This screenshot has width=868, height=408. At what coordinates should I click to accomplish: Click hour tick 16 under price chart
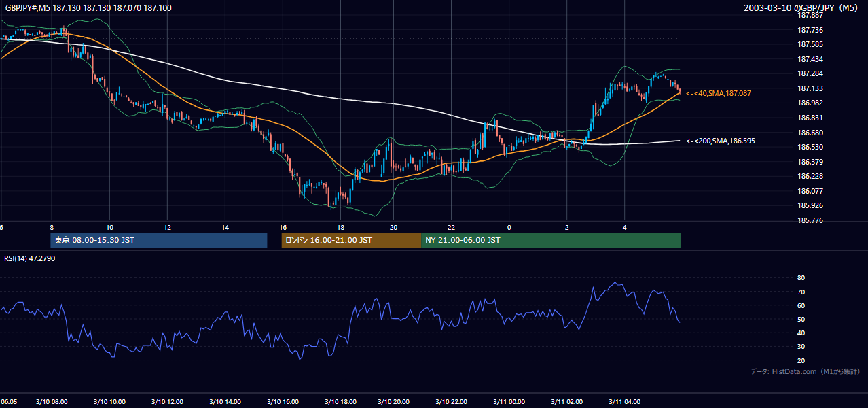(283, 227)
